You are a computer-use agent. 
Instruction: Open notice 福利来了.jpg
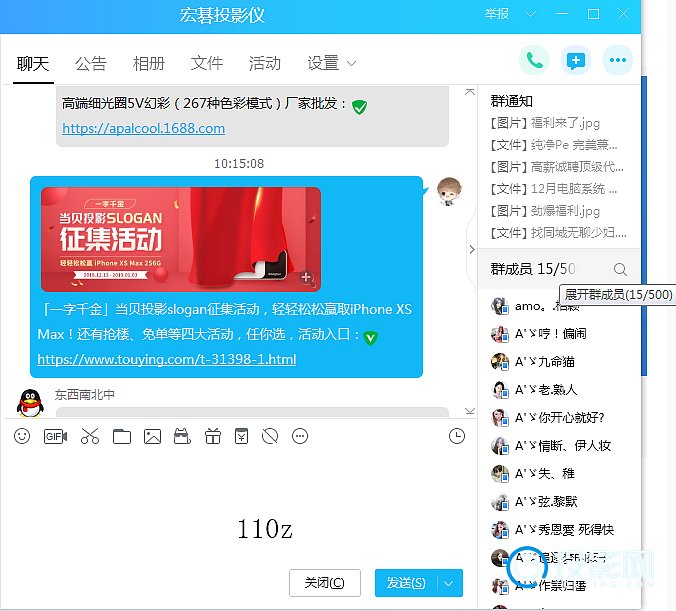(x=545, y=123)
